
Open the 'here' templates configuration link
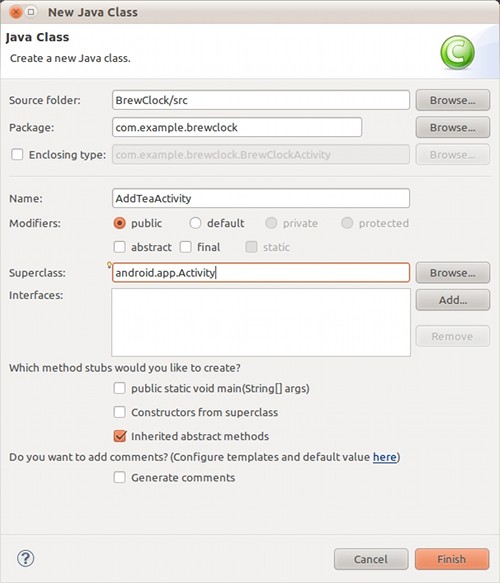(x=385, y=457)
